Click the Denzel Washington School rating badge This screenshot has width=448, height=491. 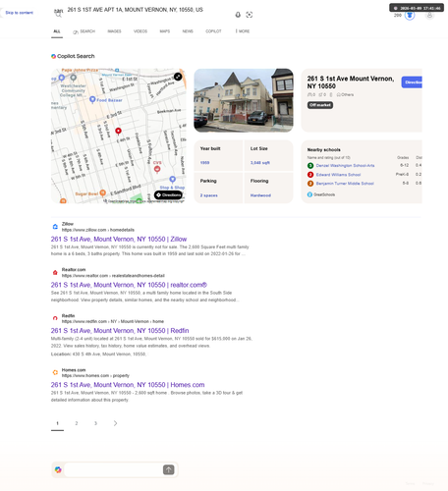[310, 166]
